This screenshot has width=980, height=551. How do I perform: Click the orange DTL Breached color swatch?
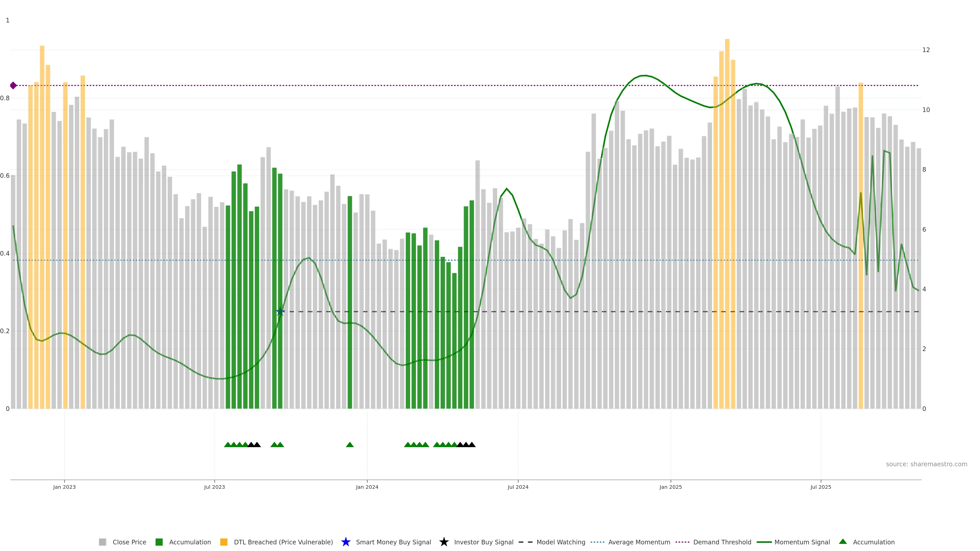(224, 542)
